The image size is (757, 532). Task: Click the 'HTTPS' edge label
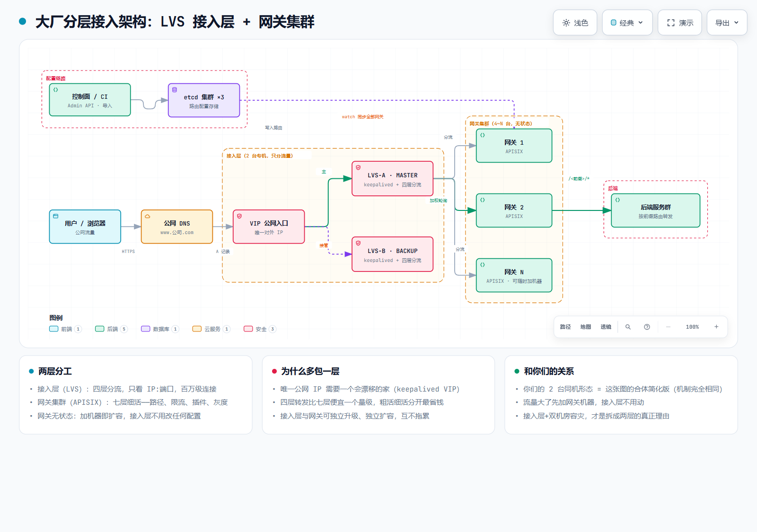click(x=128, y=252)
